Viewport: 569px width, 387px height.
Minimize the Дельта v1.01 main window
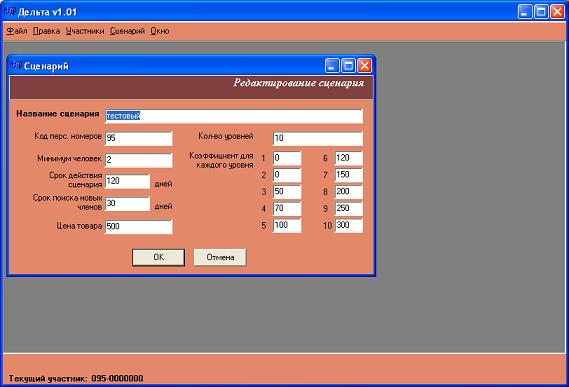tap(525, 12)
